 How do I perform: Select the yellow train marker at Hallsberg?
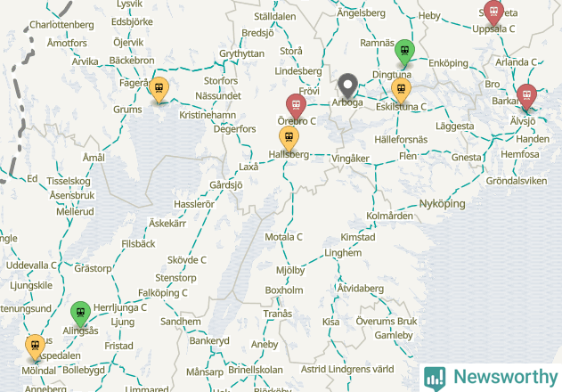pyautogui.click(x=289, y=139)
